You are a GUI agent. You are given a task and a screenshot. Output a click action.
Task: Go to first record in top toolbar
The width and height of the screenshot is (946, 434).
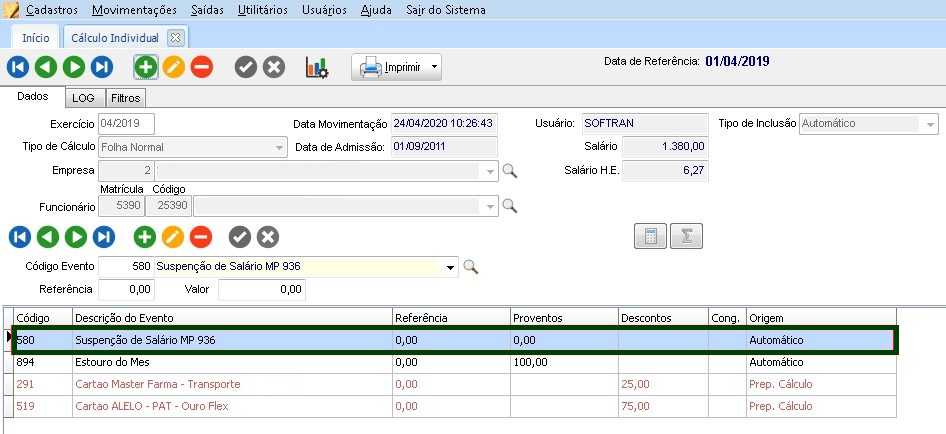[17, 68]
